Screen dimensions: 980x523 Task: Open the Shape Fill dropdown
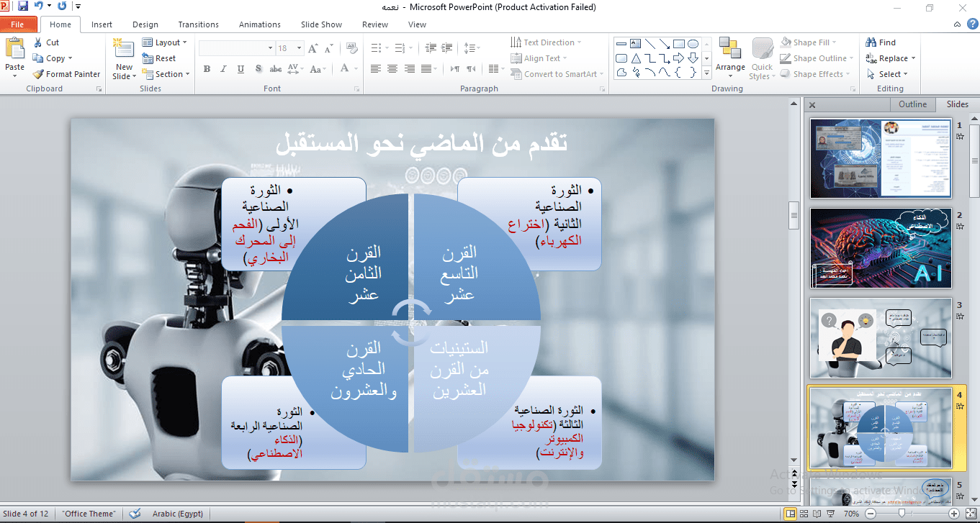click(x=810, y=42)
